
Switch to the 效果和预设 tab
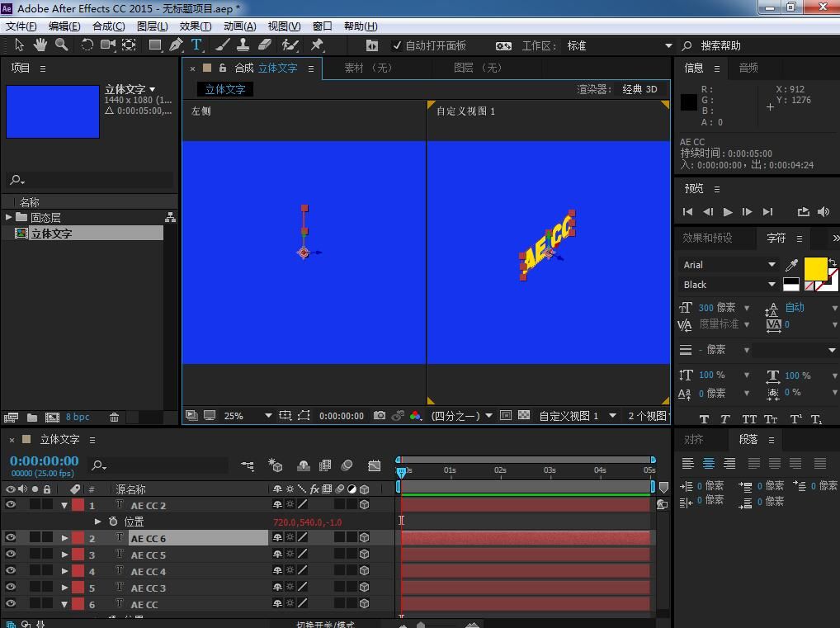point(707,238)
